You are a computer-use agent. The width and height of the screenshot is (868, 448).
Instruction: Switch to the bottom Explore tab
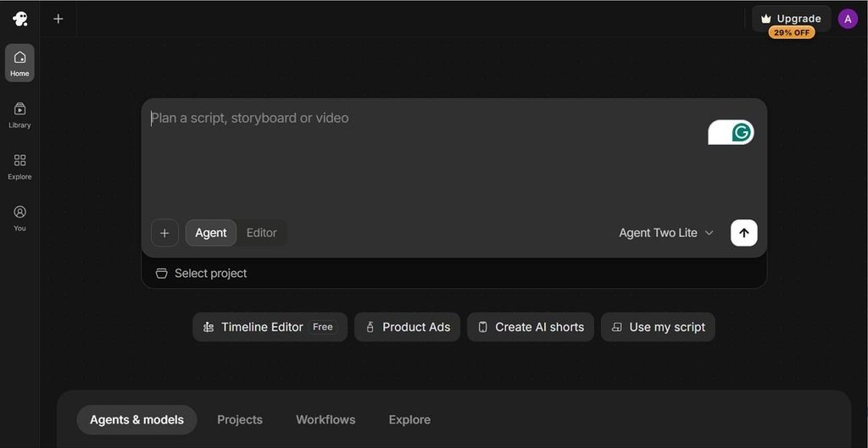click(409, 420)
